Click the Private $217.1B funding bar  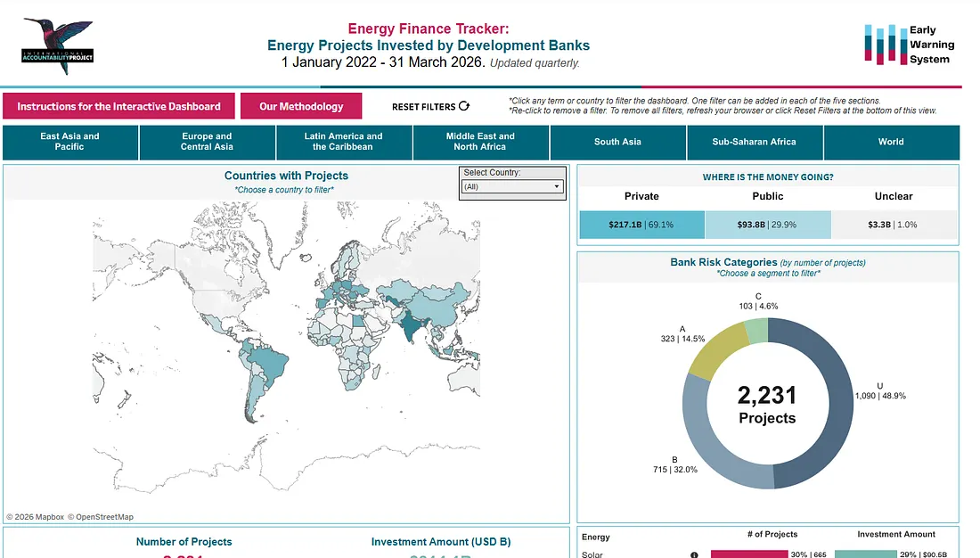(641, 225)
